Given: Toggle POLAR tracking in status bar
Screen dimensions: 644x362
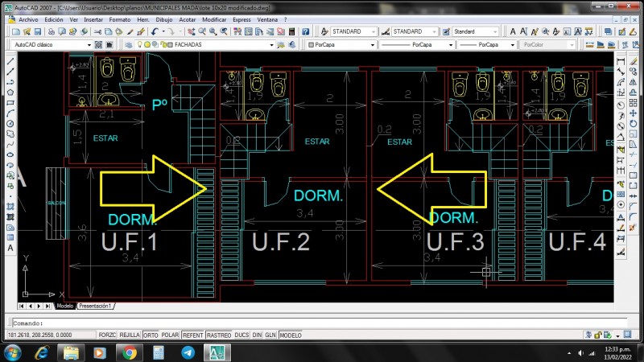Looking at the screenshot, I should click(x=170, y=335).
